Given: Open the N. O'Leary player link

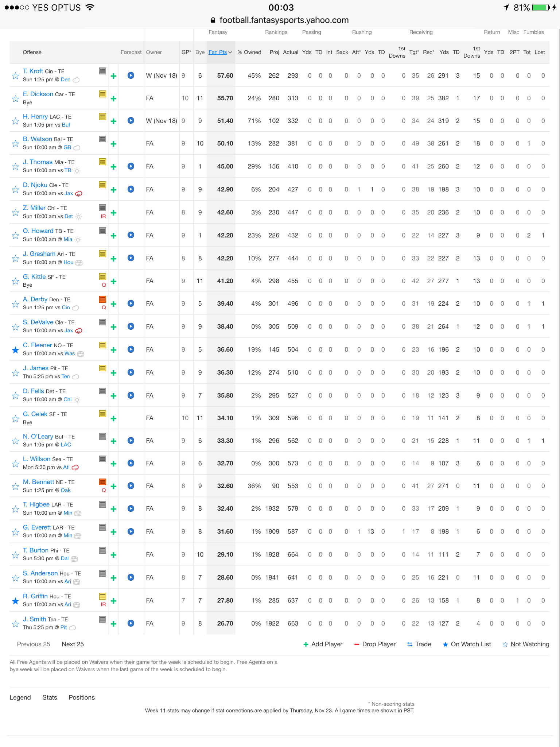Looking at the screenshot, I should [38, 437].
